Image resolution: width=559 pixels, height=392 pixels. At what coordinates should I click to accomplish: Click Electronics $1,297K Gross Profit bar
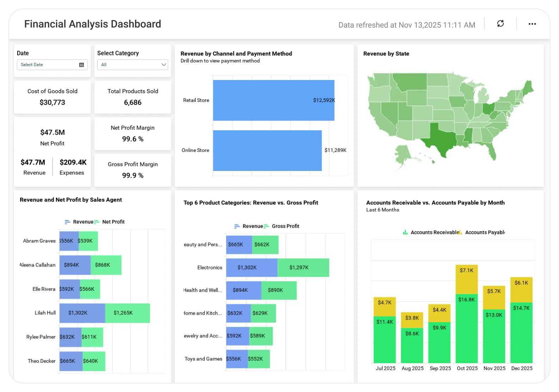click(303, 268)
